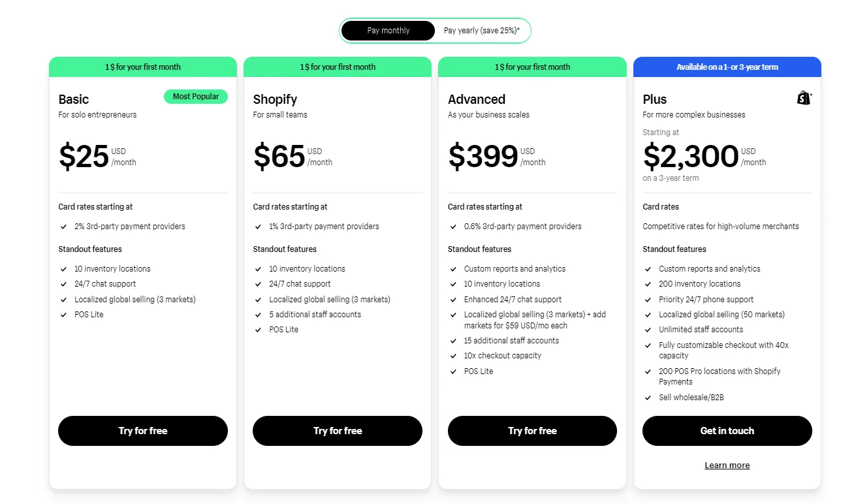This screenshot has width=856, height=504.
Task: Click the checkmark beside 10 inventory locations on Basic
Action: click(63, 268)
